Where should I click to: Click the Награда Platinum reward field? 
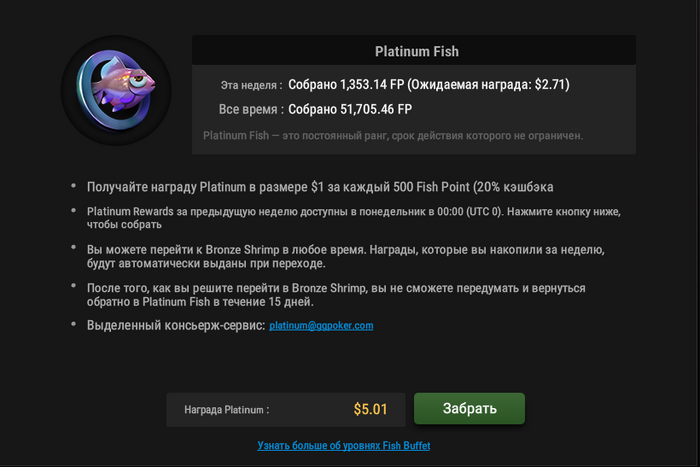(286, 409)
